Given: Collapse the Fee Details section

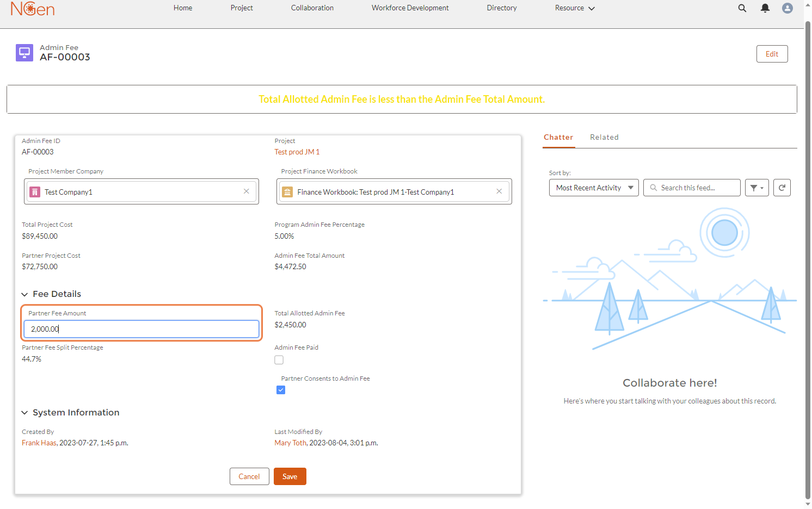Looking at the screenshot, I should pyautogui.click(x=24, y=294).
